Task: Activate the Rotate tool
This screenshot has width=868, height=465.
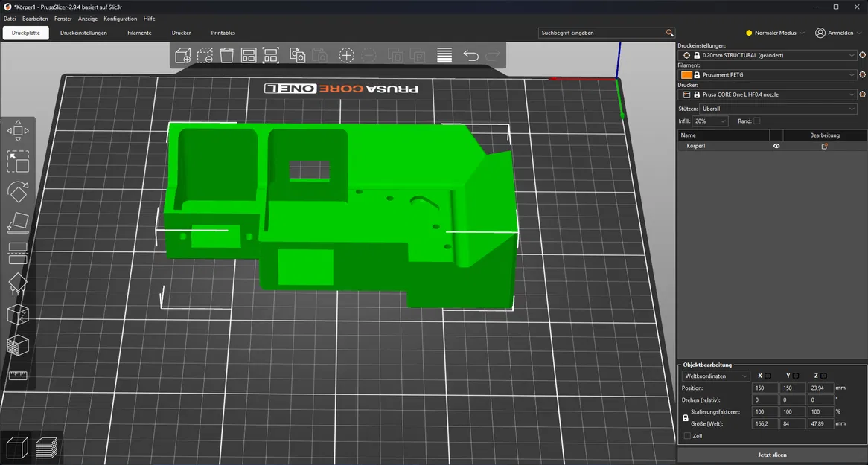Action: click(18, 193)
